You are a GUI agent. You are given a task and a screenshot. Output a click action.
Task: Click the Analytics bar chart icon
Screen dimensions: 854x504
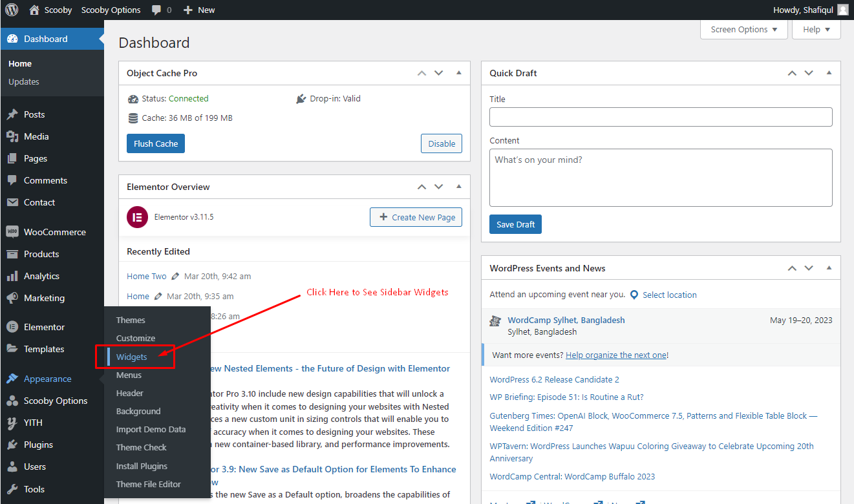pyautogui.click(x=12, y=276)
